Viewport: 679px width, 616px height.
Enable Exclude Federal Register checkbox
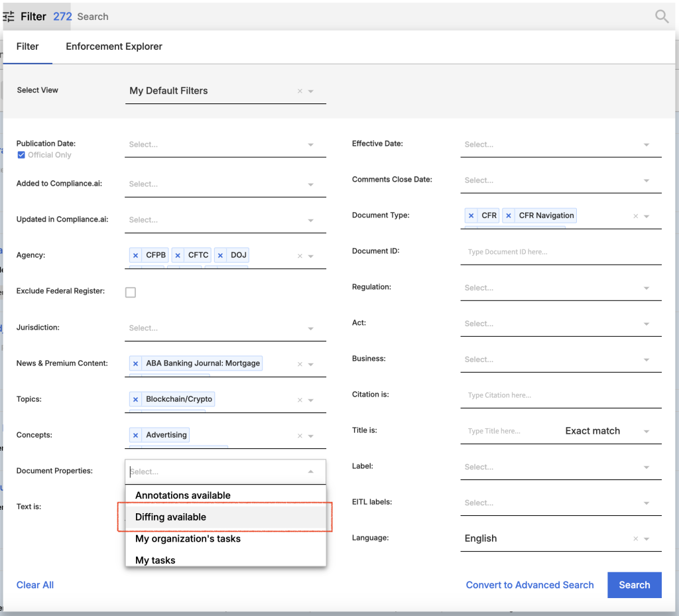pos(131,292)
